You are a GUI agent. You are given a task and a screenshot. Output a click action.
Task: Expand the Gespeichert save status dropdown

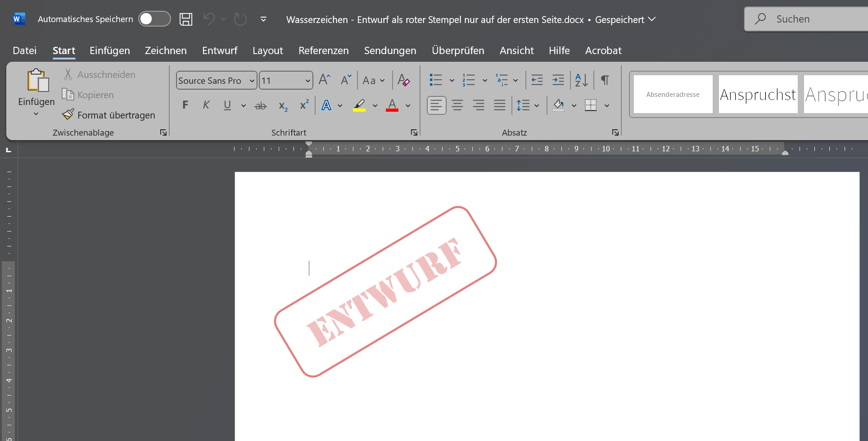pos(652,19)
